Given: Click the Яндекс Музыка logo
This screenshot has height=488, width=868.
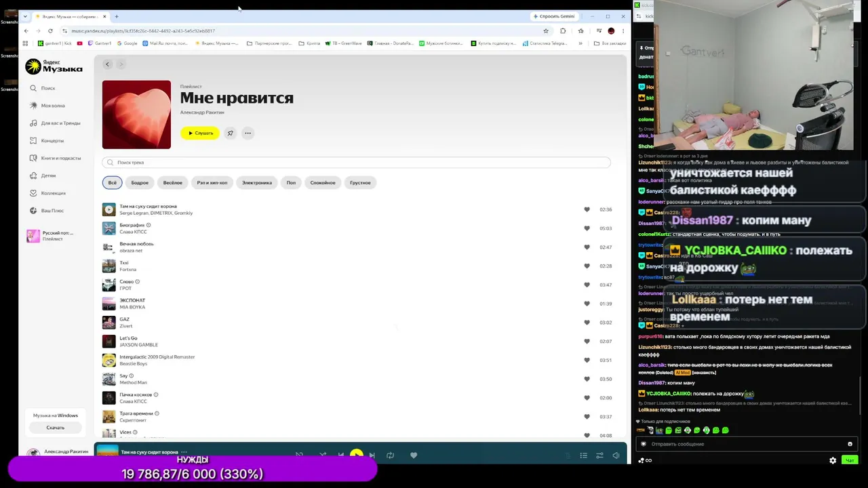Looking at the screenshot, I should [54, 66].
